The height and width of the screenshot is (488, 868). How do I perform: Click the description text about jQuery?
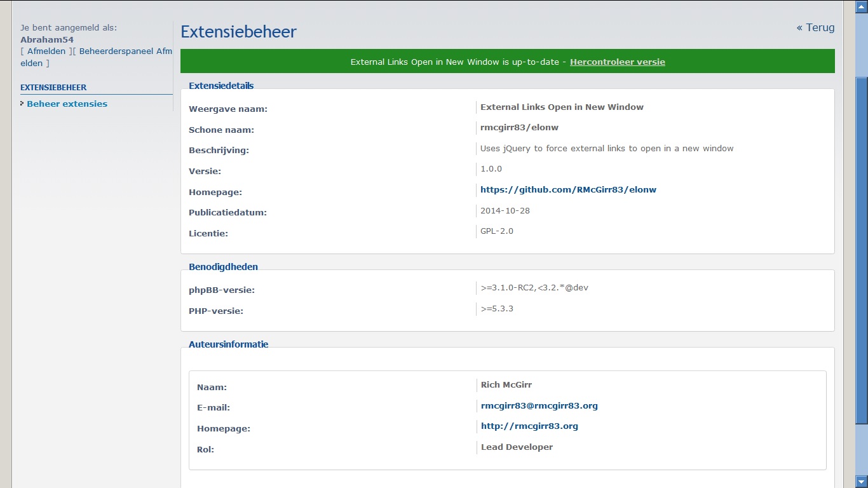[x=607, y=148]
